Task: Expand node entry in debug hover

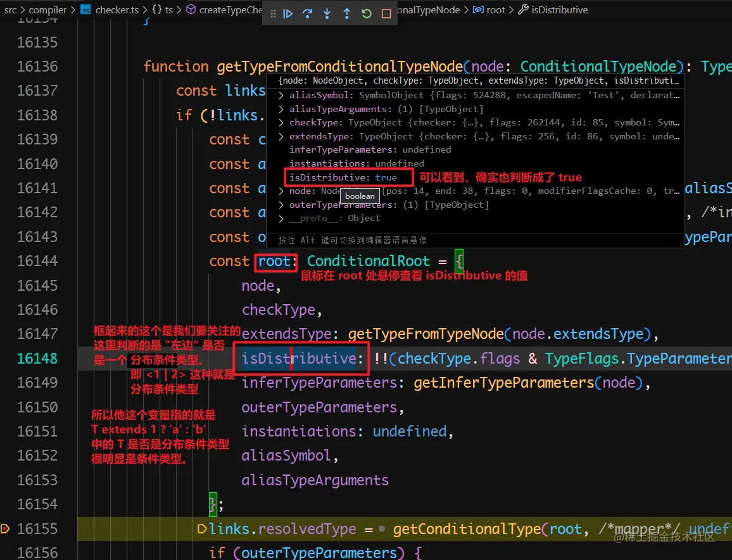Action: coord(281,191)
